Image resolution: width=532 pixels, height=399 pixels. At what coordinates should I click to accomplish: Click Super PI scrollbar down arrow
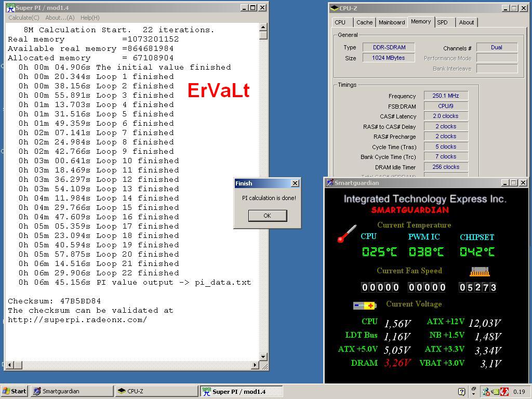[263, 356]
